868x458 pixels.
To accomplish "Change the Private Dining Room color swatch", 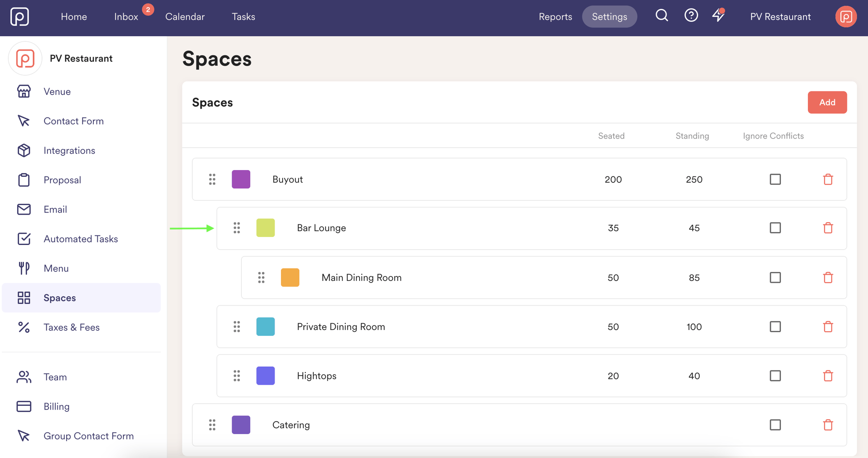I will [x=265, y=327].
